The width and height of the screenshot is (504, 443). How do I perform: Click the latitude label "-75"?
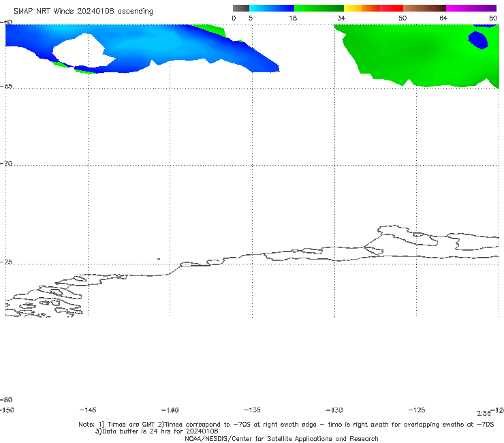point(6,262)
